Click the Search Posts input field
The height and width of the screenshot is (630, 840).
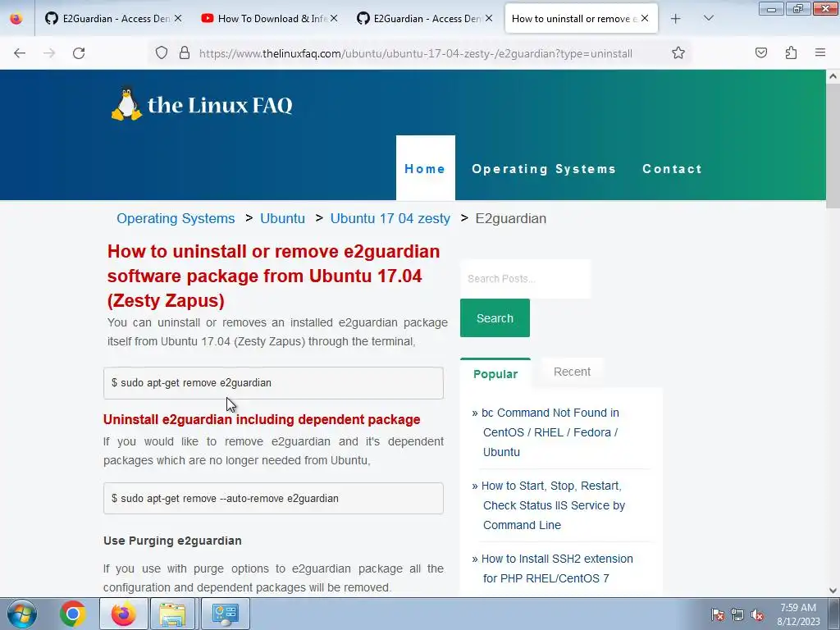pos(526,279)
